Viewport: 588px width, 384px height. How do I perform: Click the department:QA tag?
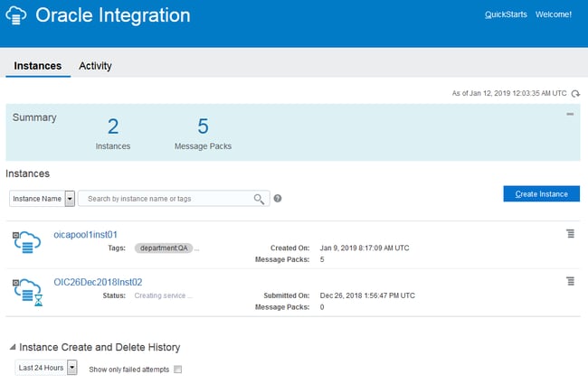(164, 248)
